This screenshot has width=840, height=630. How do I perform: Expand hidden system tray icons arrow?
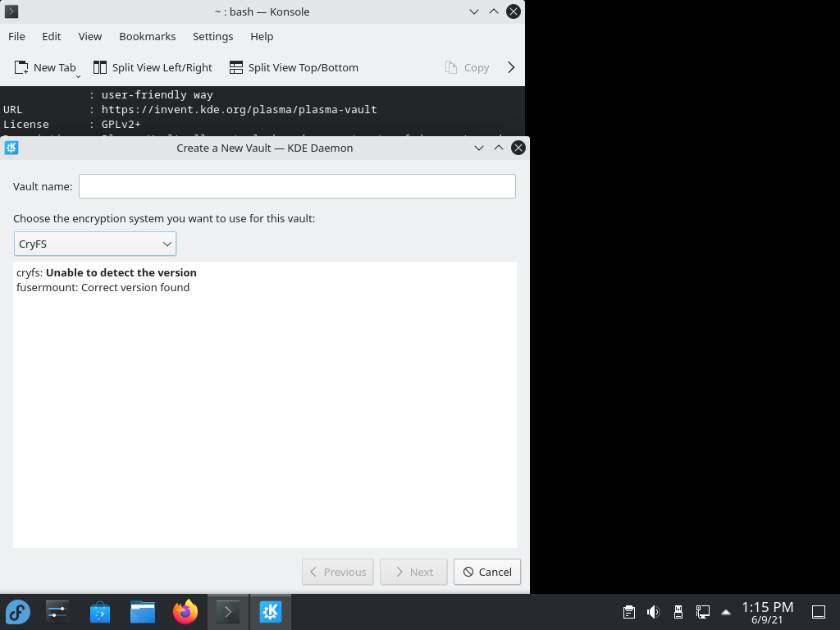(726, 612)
